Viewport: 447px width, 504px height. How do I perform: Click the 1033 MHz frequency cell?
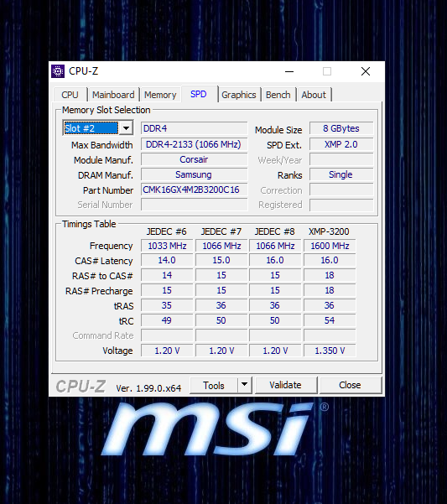[x=167, y=246]
